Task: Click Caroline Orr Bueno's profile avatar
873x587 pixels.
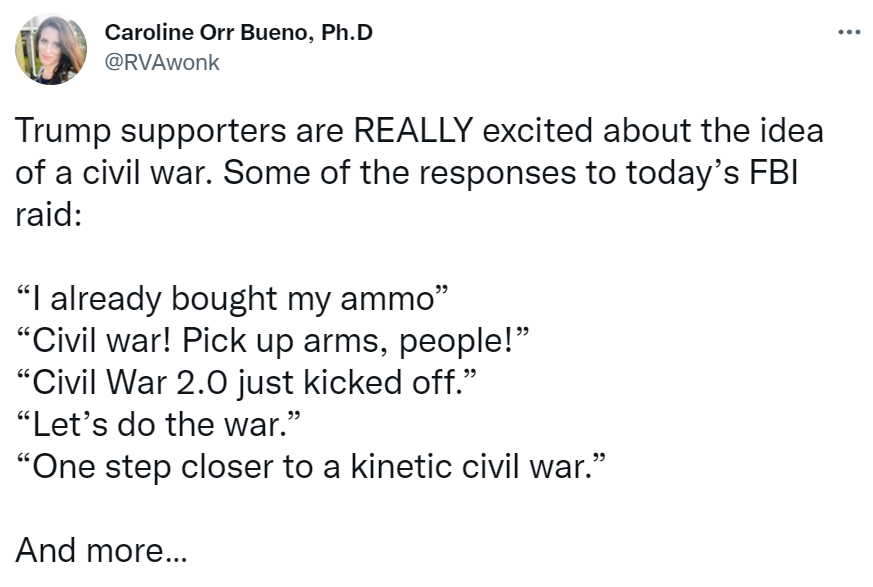Action: click(50, 49)
